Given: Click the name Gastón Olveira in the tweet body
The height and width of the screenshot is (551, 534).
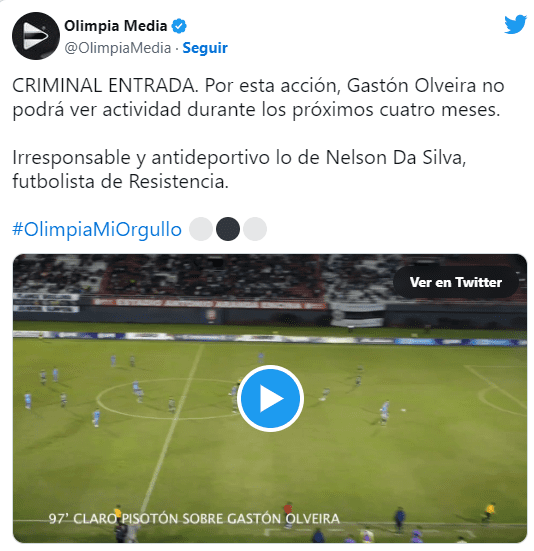Looking at the screenshot, I should 411,85.
